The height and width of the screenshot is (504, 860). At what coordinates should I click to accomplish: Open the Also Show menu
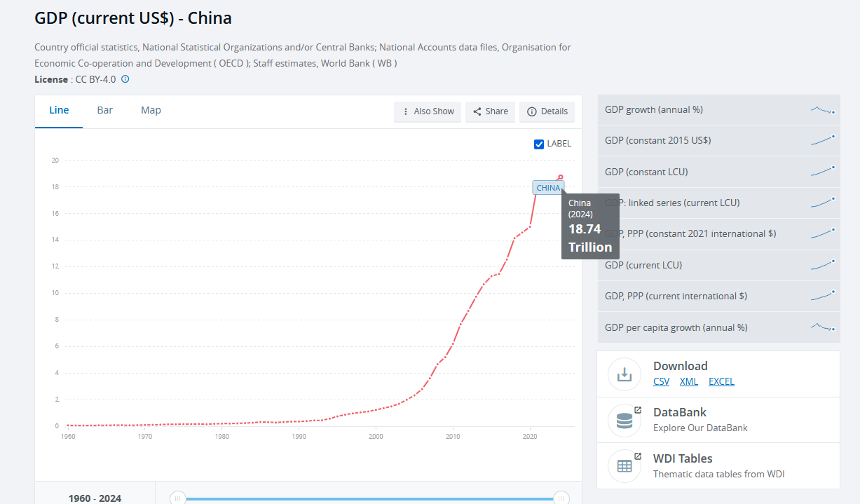tap(428, 111)
